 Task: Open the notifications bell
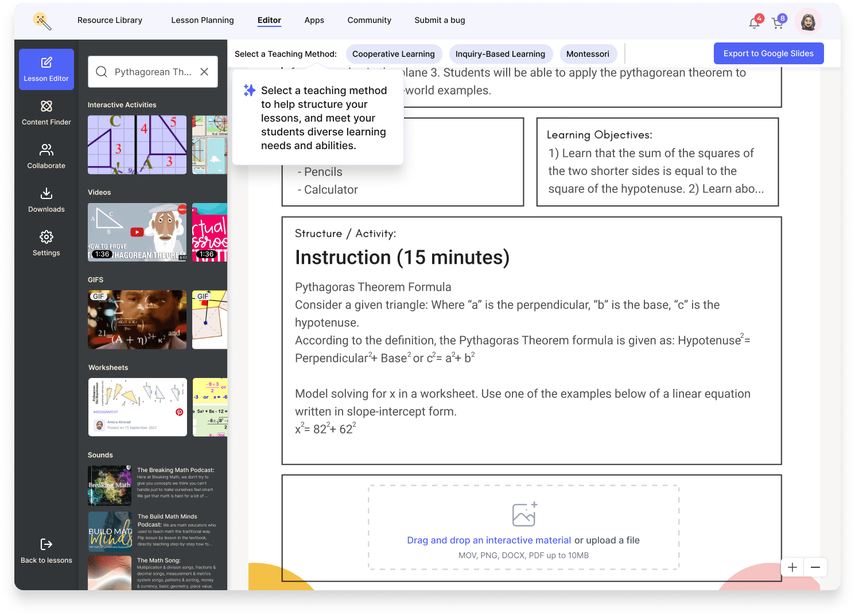click(x=754, y=23)
